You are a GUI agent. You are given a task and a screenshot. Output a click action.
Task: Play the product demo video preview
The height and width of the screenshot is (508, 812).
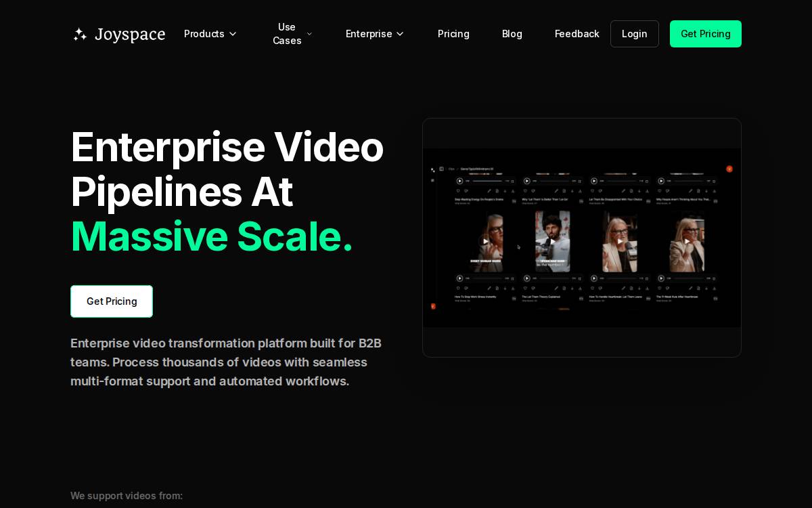click(582, 238)
